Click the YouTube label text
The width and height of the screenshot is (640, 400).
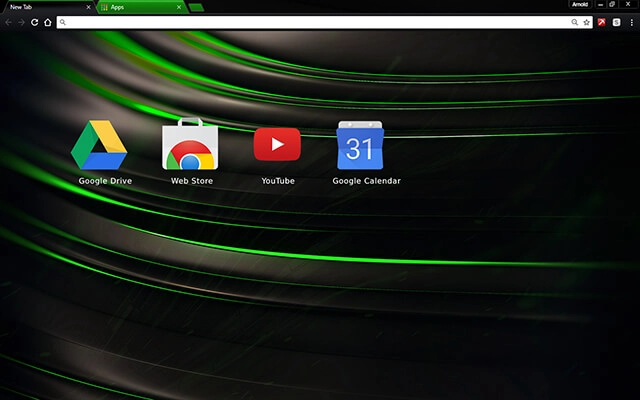[278, 181]
